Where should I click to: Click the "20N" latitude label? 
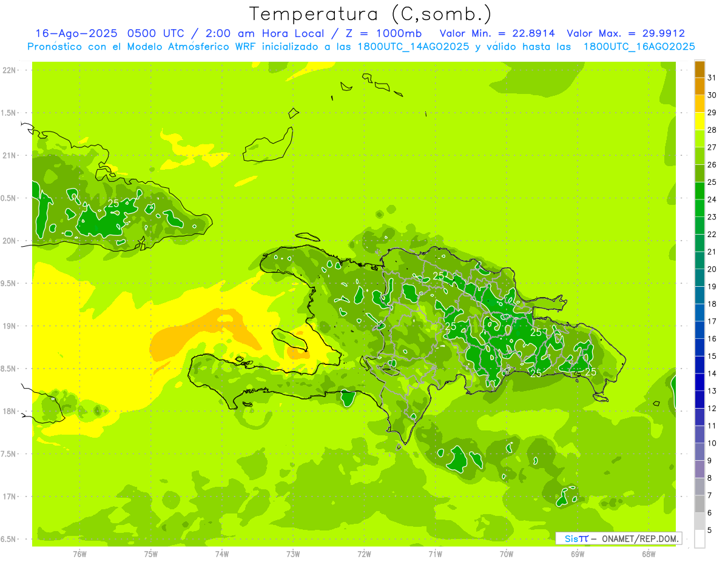pyautogui.click(x=10, y=241)
